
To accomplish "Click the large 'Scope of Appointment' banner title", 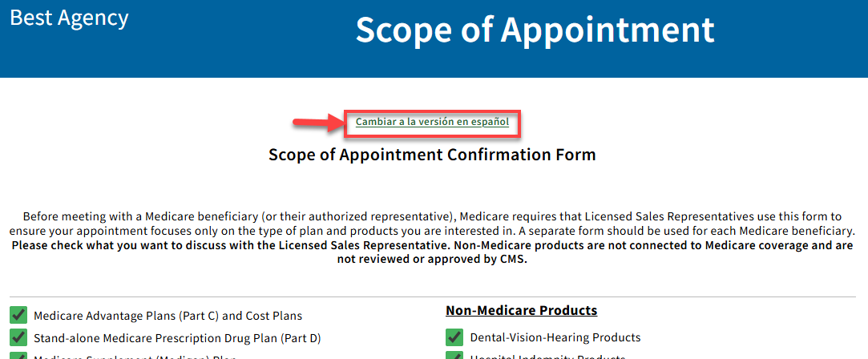I will (x=535, y=30).
